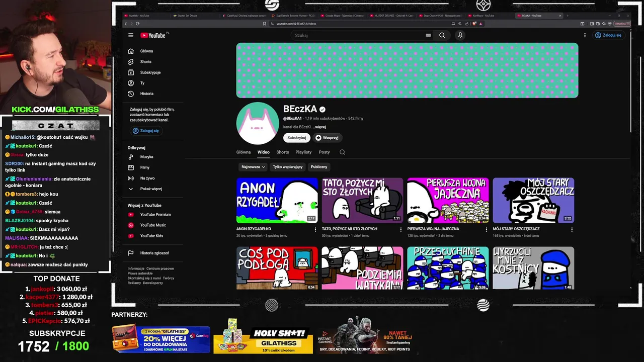Expand Pokaż więcej in sidebar

[x=151, y=189]
